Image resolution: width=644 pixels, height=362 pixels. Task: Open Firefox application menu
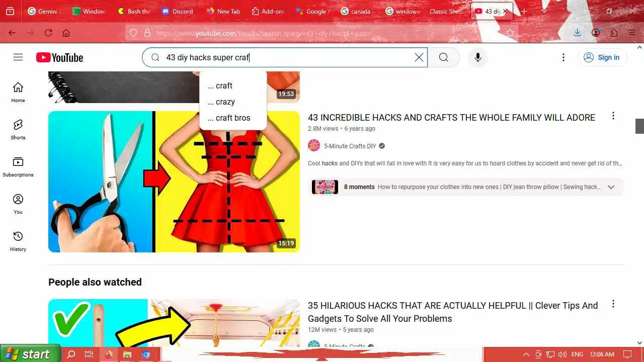click(632, 33)
